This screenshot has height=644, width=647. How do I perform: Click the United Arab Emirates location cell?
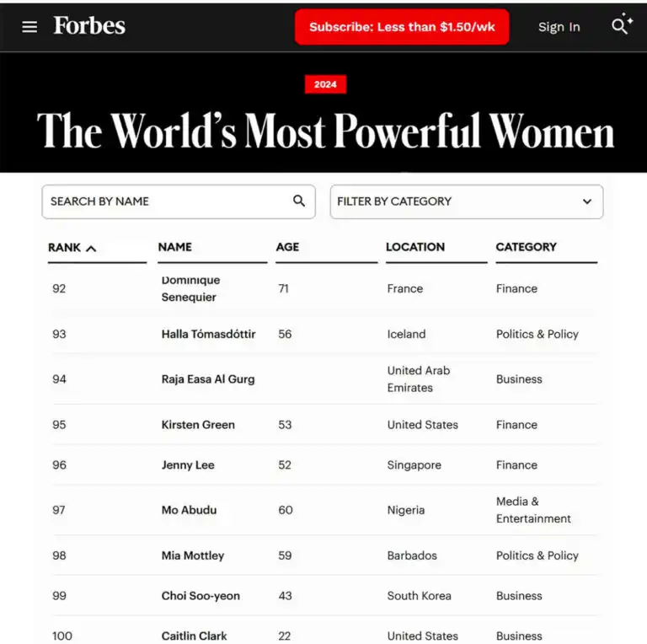coord(419,379)
